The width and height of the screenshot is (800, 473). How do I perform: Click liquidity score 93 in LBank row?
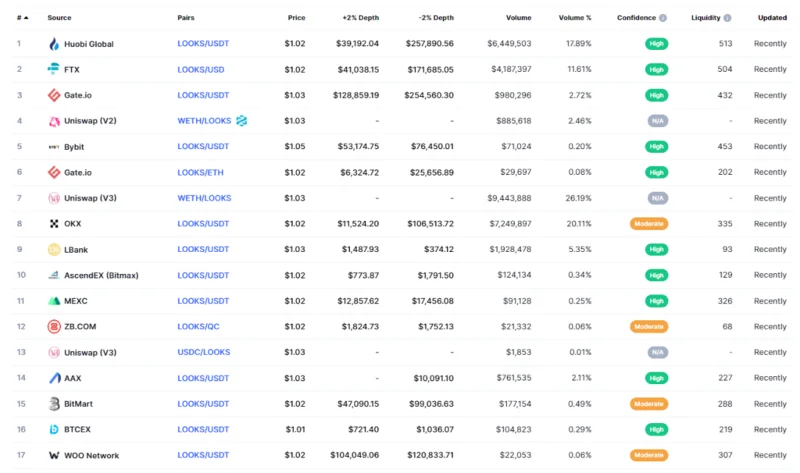[727, 250]
